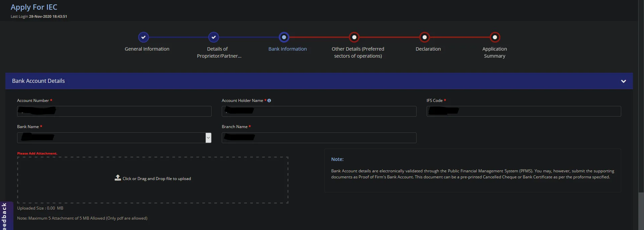644x230 pixels.
Task: Click the General Information completed step circle
Action: 143,37
